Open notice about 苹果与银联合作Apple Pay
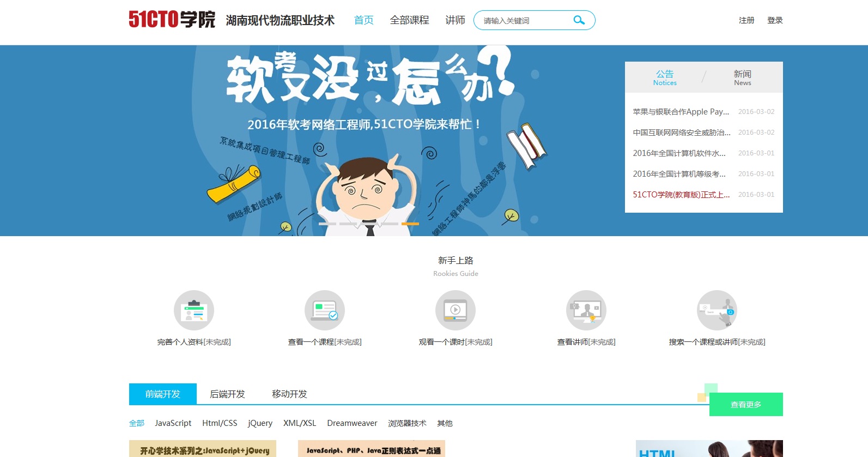Image resolution: width=868 pixels, height=457 pixels. tap(681, 112)
